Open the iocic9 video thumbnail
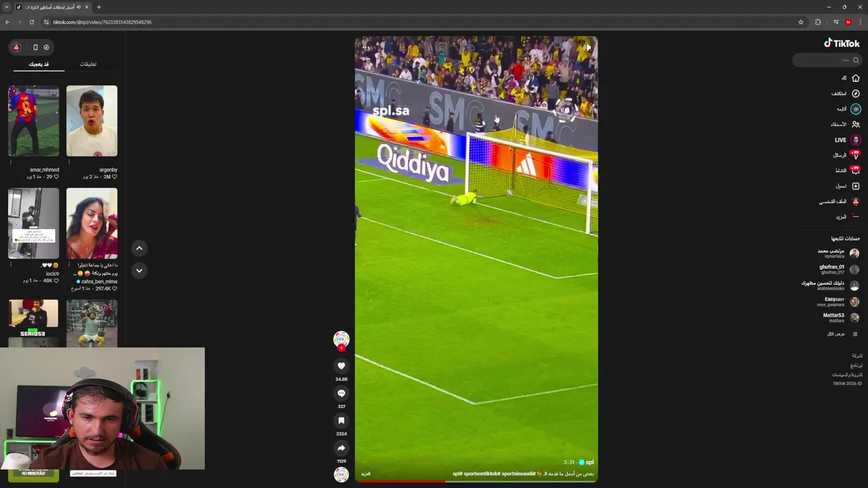The width and height of the screenshot is (868, 488). (33, 224)
